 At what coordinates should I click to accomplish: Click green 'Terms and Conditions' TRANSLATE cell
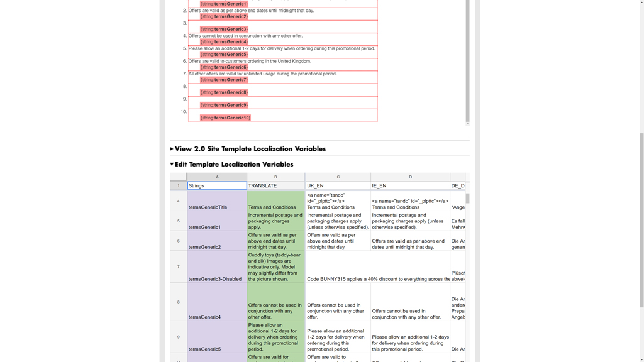pos(275,201)
